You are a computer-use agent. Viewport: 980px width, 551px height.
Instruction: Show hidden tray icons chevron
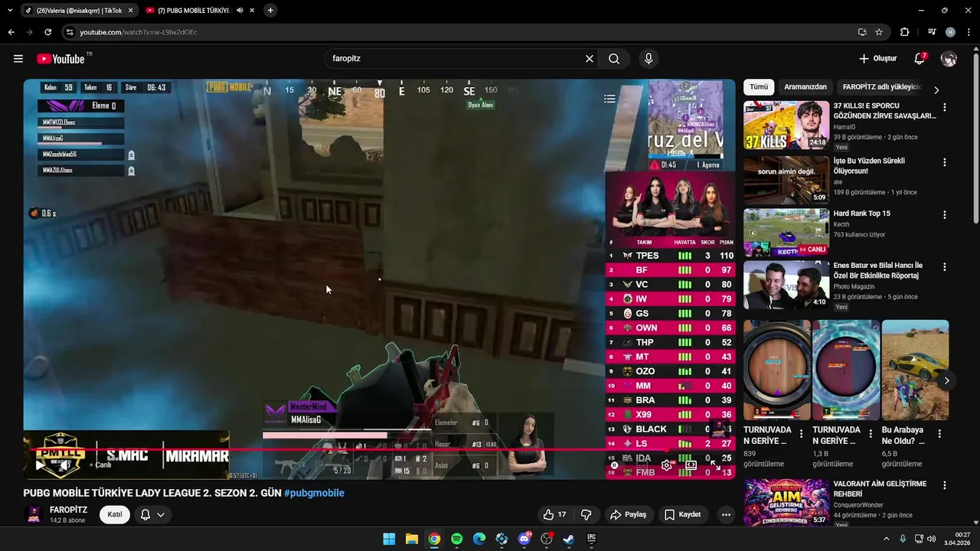886,539
